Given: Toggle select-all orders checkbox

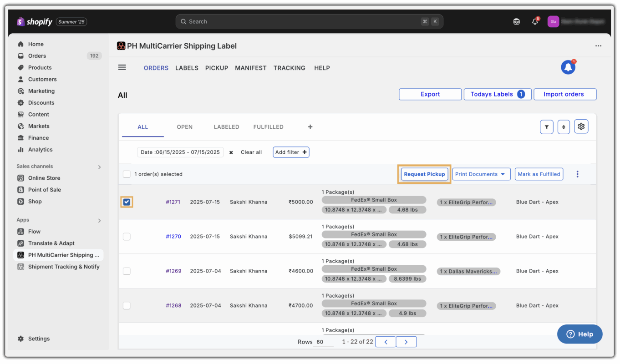Looking at the screenshot, I should click(127, 174).
